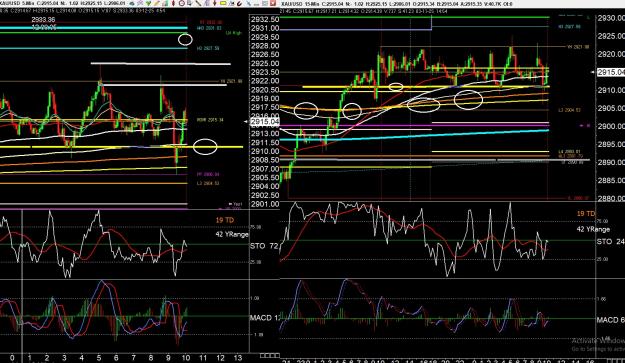The width and height of the screenshot is (625, 363).
Task: Click the 2915.04 current price tag, 5Min chart
Action: [265, 122]
